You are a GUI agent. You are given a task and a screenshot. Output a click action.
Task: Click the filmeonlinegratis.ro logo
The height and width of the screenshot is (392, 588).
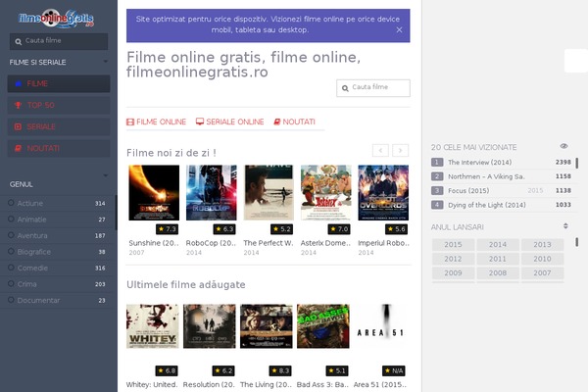56,18
